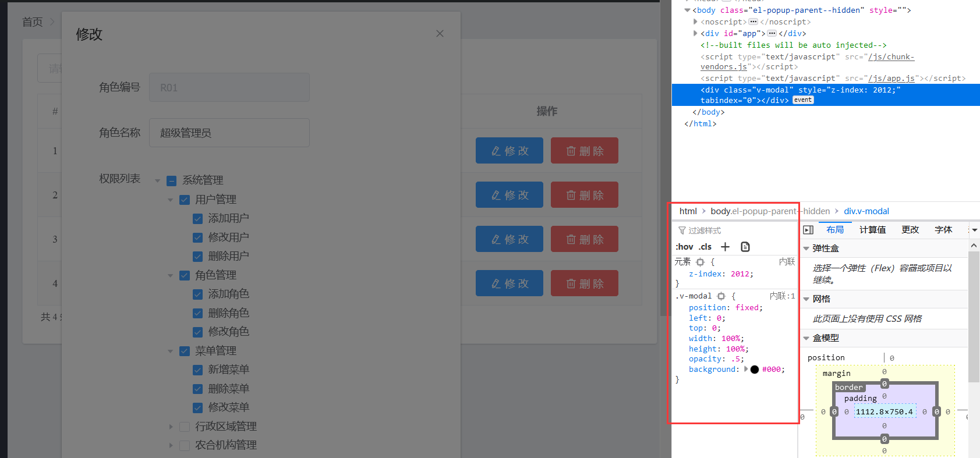Uncheck the 修改角色 checkbox
The image size is (980, 458).
coord(197,332)
